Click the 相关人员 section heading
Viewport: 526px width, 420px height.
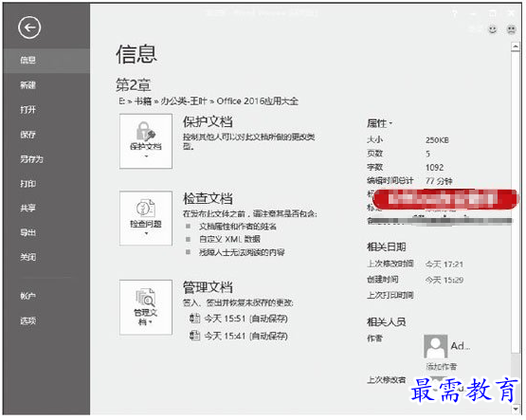[387, 322]
